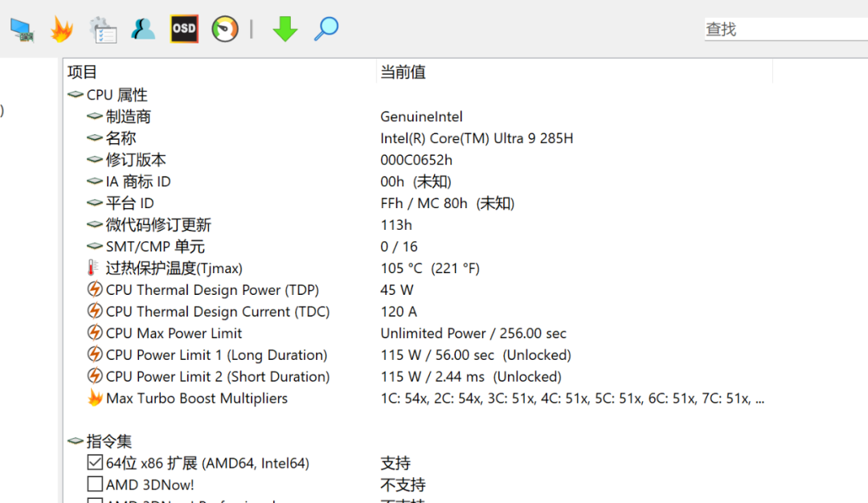The height and width of the screenshot is (503, 868).
Task: Click lightning icon of CPU Max Power Limit
Action: tap(95, 333)
